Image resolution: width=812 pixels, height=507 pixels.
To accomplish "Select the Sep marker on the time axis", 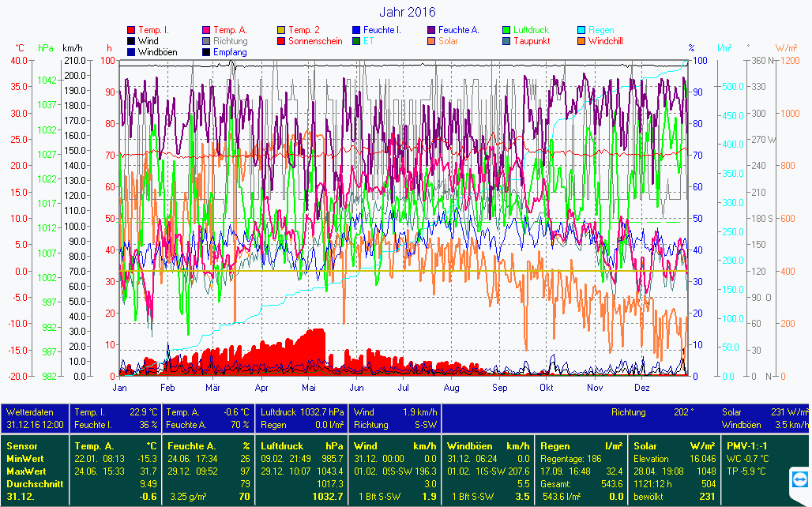I will (499, 388).
